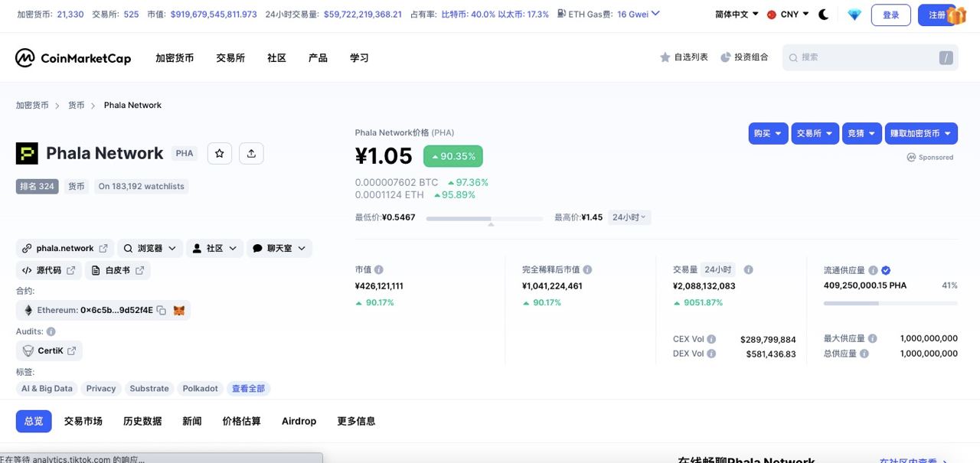Image resolution: width=980 pixels, height=463 pixels.
Task: Open the CertiK audit link
Action: (49, 351)
